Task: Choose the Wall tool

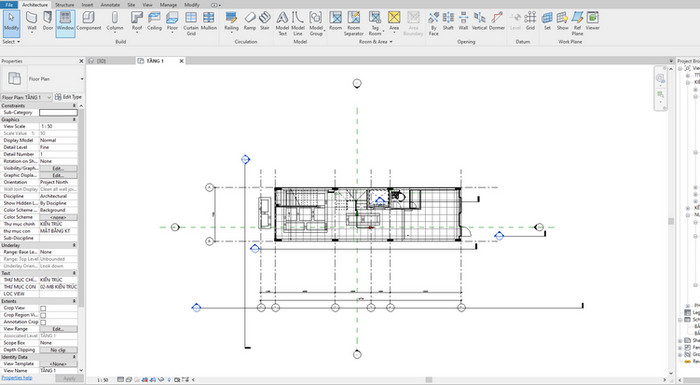Action: pyautogui.click(x=32, y=21)
